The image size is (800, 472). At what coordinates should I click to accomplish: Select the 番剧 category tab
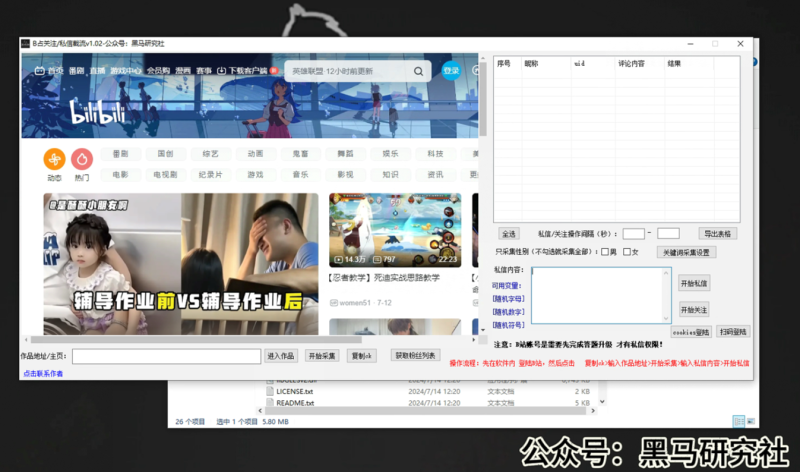pyautogui.click(x=120, y=154)
